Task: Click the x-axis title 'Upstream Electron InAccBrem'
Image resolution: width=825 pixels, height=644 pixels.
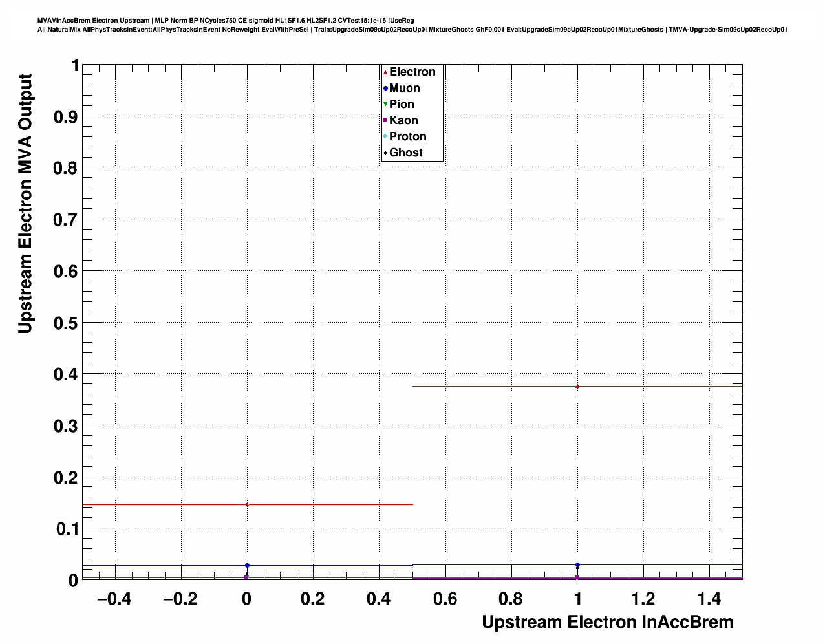Action: pos(608,623)
